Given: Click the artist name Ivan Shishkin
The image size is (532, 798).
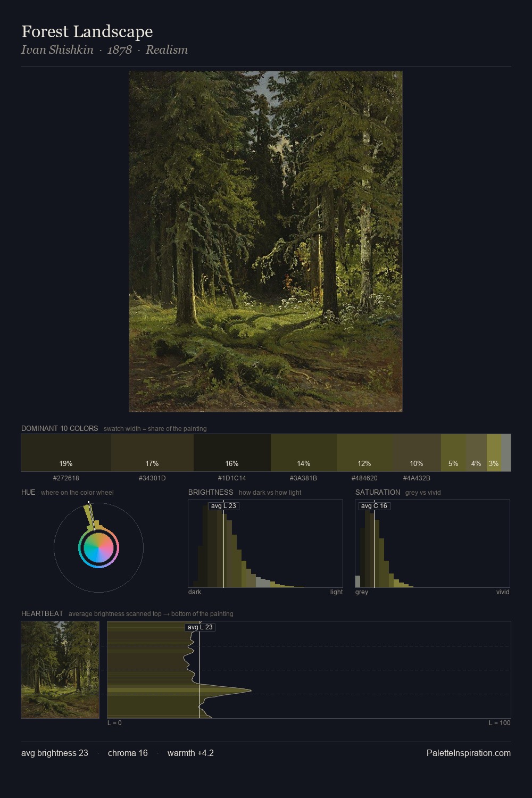Looking at the screenshot, I should tap(57, 50).
